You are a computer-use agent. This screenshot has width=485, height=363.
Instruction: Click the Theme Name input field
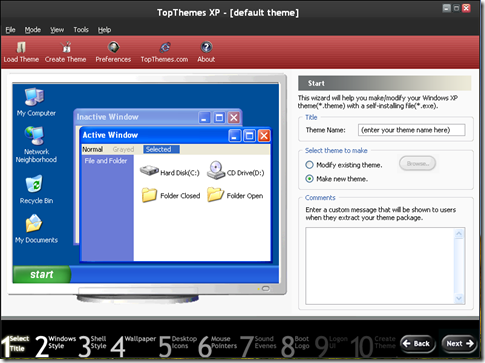pyautogui.click(x=411, y=130)
